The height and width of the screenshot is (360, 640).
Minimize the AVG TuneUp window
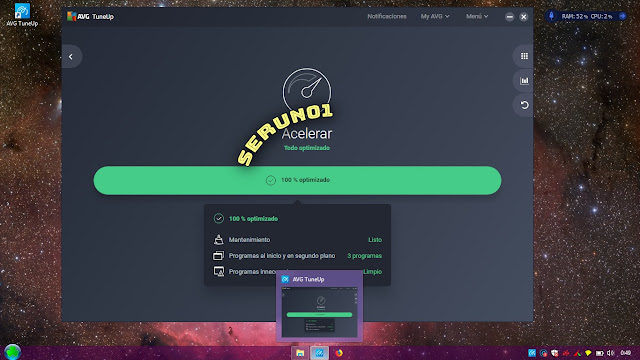click(x=509, y=17)
